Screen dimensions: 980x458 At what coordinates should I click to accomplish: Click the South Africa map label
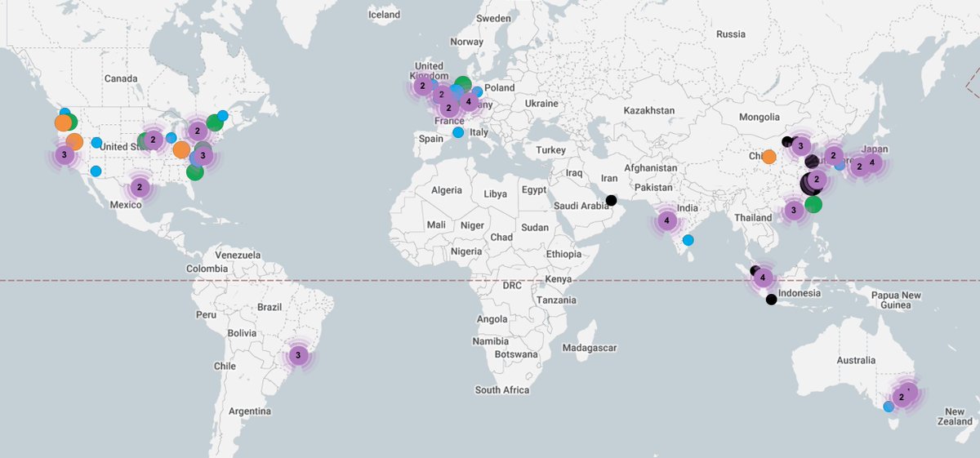tap(502, 390)
